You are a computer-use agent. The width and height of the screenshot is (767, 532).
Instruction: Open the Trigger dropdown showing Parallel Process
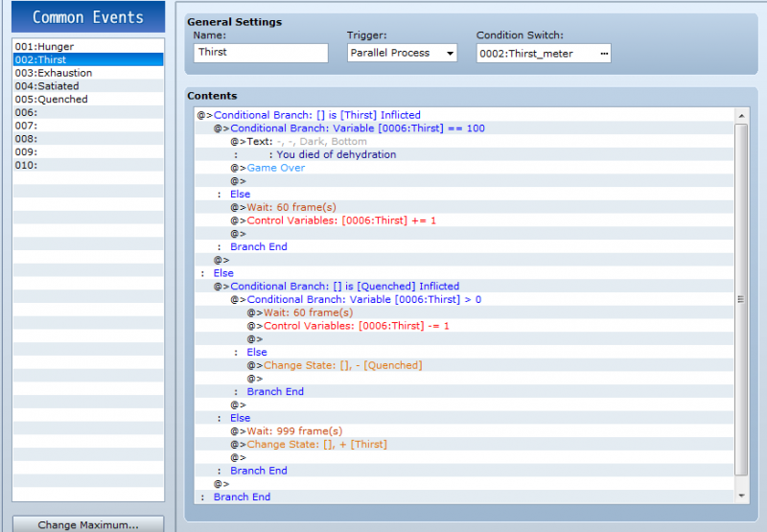pyautogui.click(x=402, y=53)
